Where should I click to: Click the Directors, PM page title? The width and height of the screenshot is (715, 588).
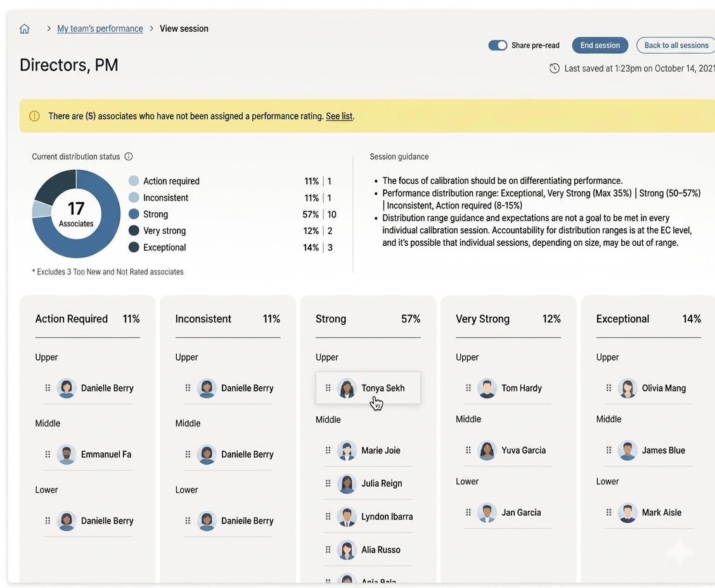coord(69,65)
